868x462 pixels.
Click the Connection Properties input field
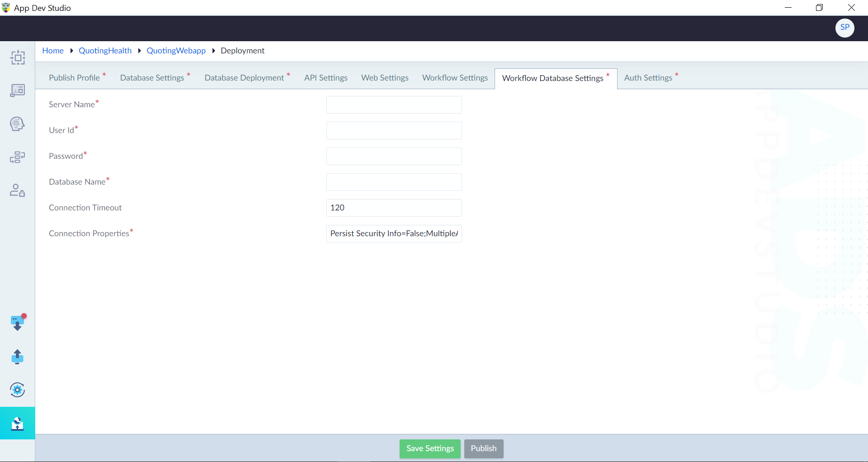pyautogui.click(x=394, y=233)
